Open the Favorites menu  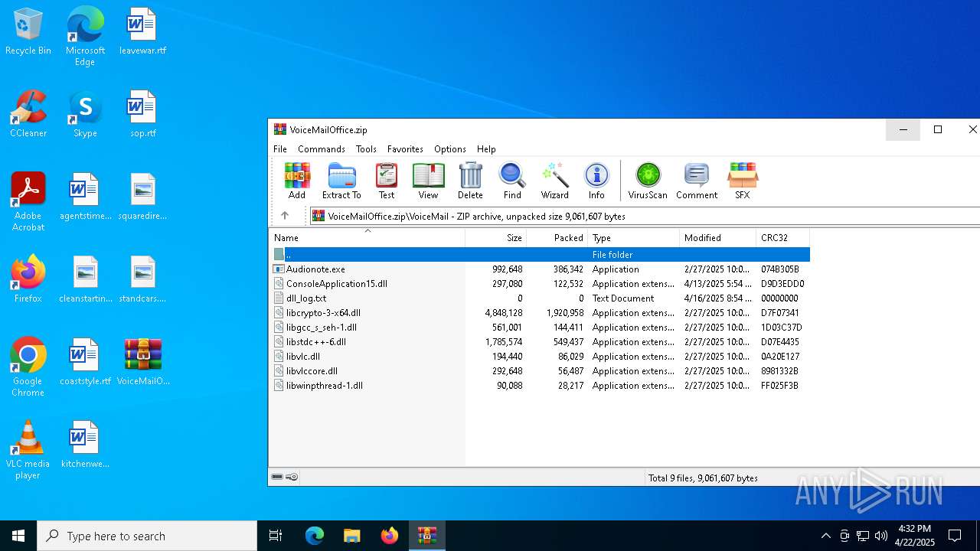(405, 149)
